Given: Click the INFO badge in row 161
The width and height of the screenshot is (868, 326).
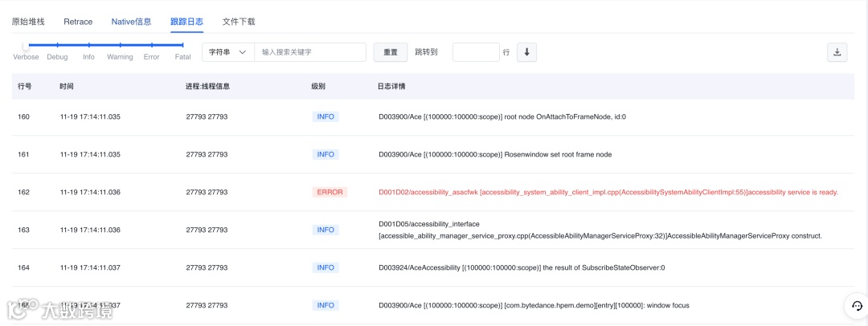Looking at the screenshot, I should pos(325,154).
